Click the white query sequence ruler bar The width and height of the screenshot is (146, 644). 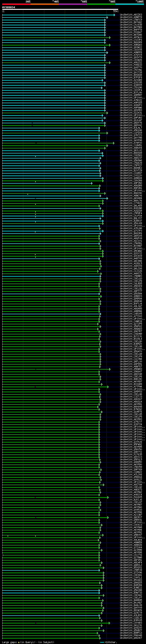tap(60, 9)
